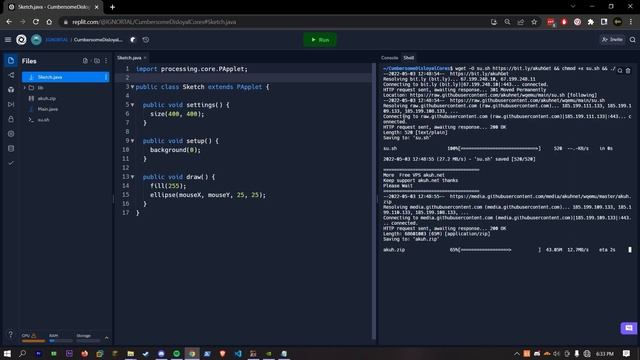Open the Version control sidebar icon

(x=11, y=75)
